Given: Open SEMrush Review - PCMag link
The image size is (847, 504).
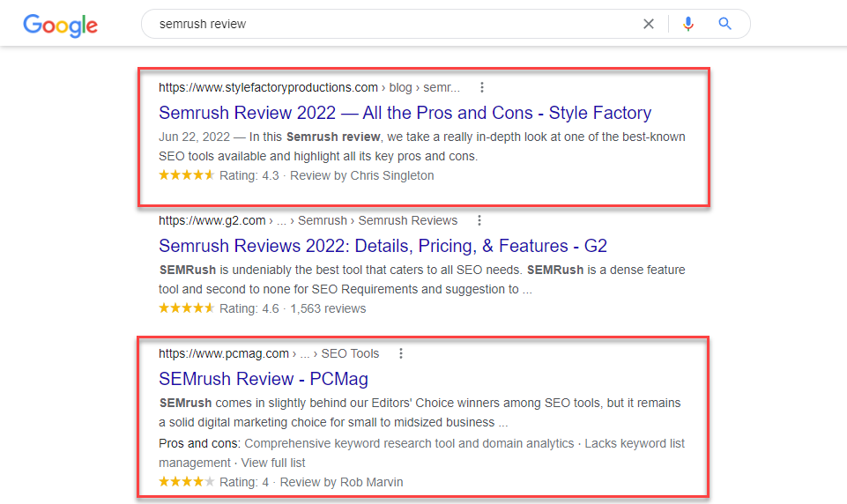Looking at the screenshot, I should pyautogui.click(x=264, y=379).
